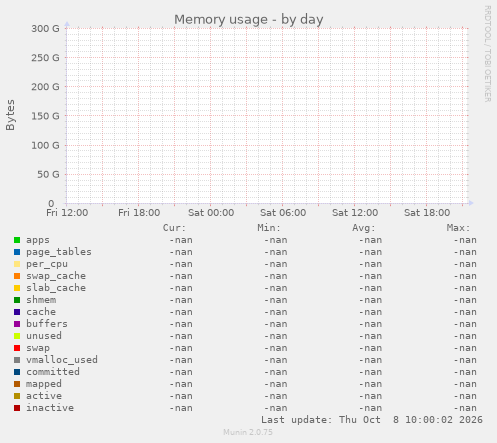Click the Min value for cache
This screenshot has width=497, height=443.
click(x=275, y=312)
